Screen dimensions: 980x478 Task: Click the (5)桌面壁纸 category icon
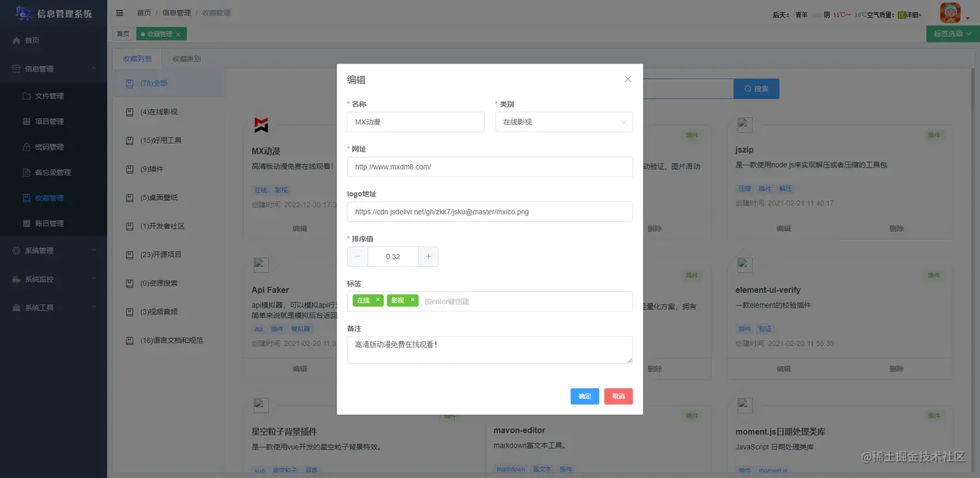click(x=130, y=198)
